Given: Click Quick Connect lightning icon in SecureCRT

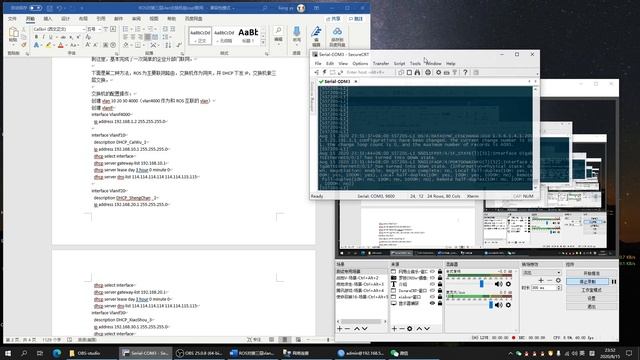Looking at the screenshot, I should click(x=325, y=72).
